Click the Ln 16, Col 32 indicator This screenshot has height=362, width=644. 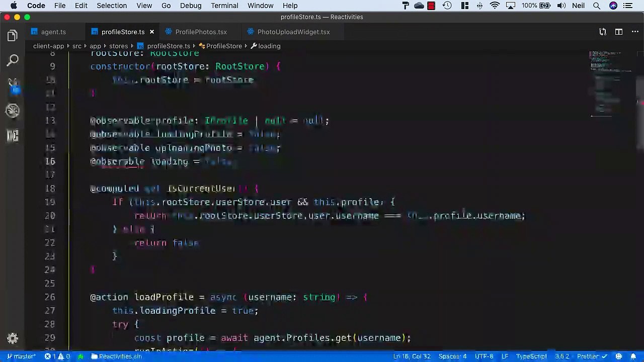pos(412,356)
